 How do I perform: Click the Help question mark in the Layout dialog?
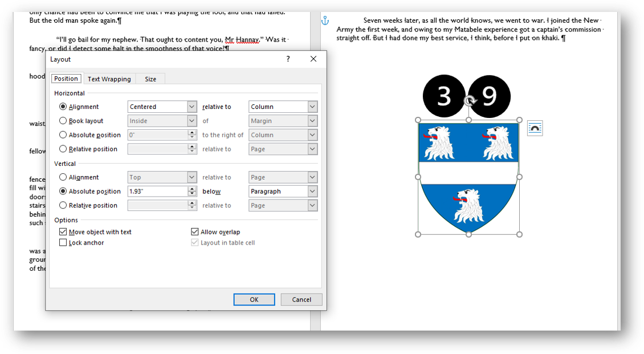coord(288,59)
